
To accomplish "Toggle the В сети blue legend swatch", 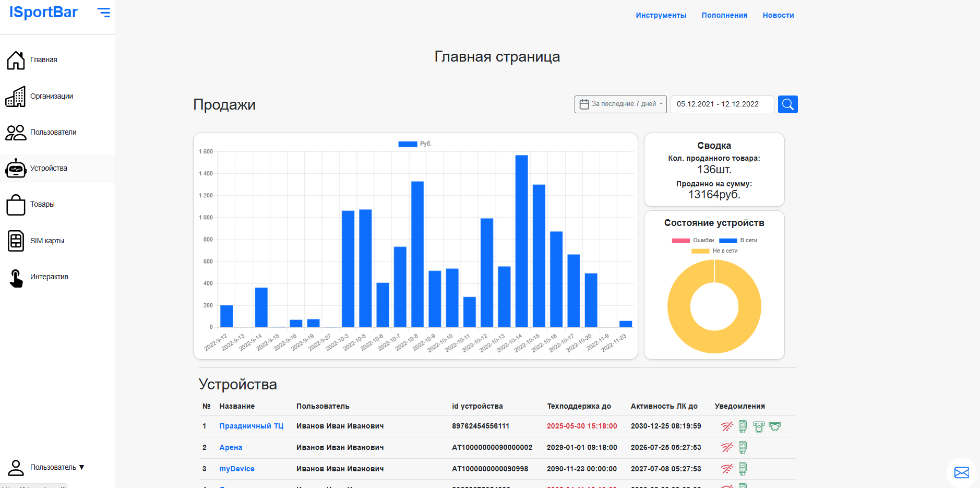I will [728, 241].
